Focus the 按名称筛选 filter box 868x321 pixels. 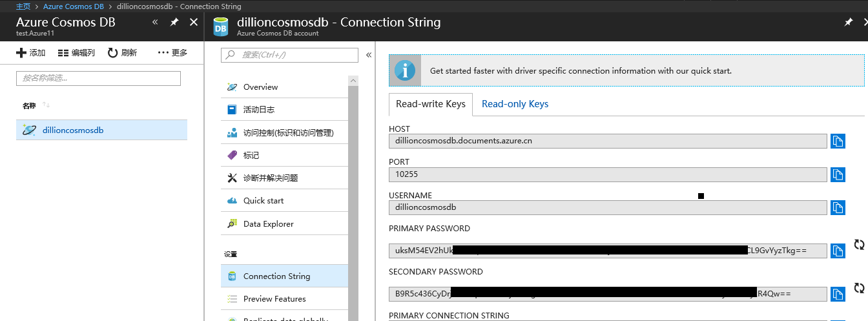click(98, 78)
